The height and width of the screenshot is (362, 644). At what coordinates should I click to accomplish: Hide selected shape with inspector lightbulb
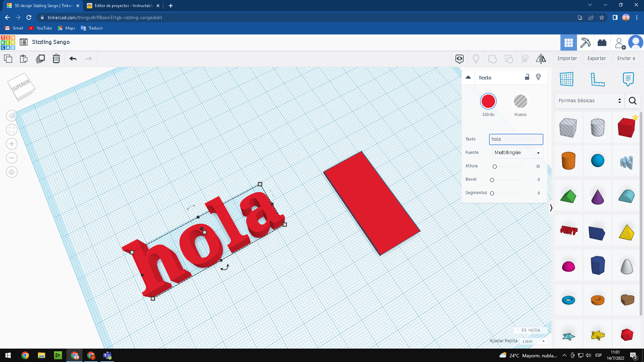click(538, 77)
